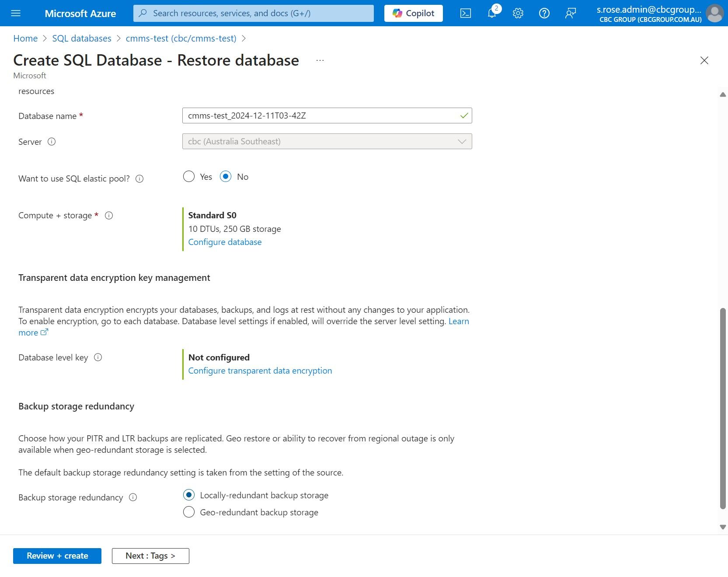Open Configure database link
Viewport: 728px width, 577px height.
[x=225, y=242]
